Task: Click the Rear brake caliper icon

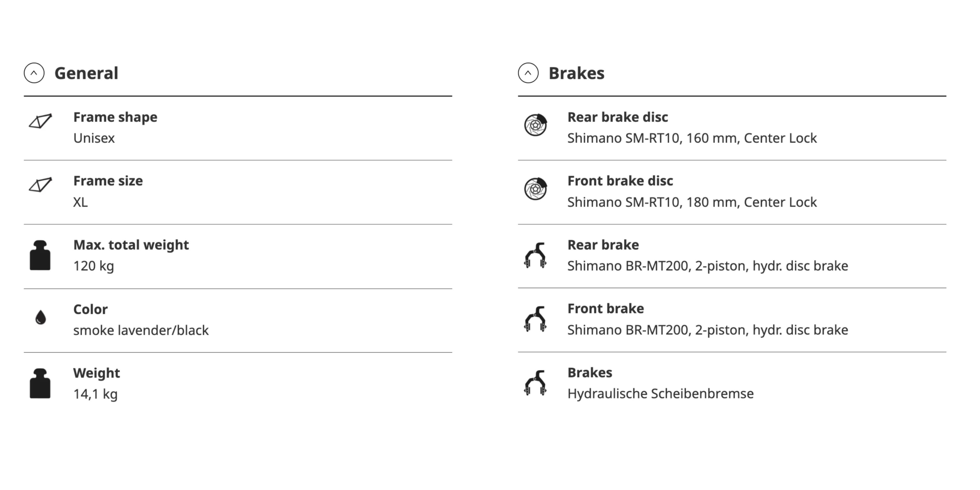Action: 535,255
